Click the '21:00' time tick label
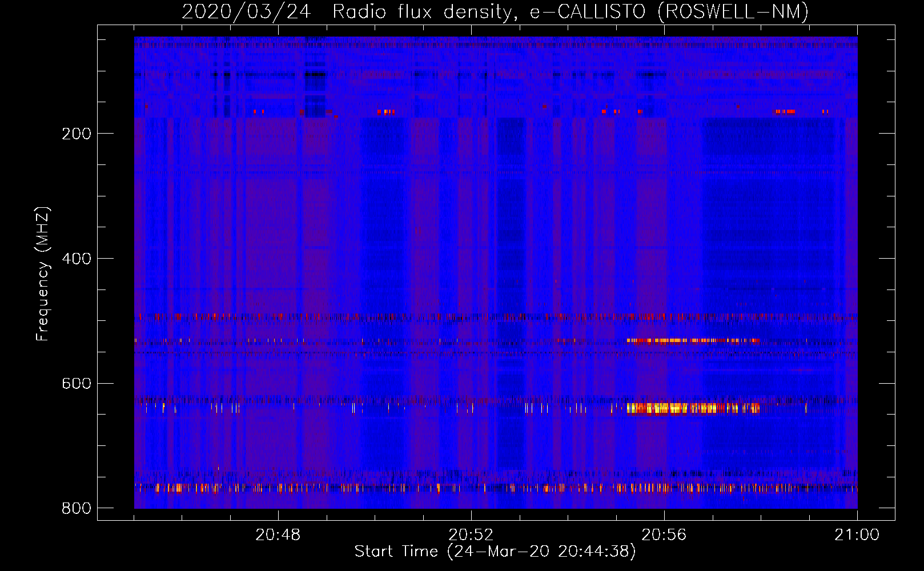Viewport: 924px width, 571px height. point(857,535)
